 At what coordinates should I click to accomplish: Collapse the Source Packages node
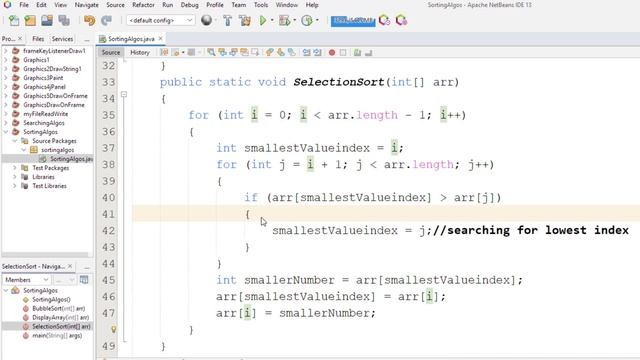pos(15,141)
